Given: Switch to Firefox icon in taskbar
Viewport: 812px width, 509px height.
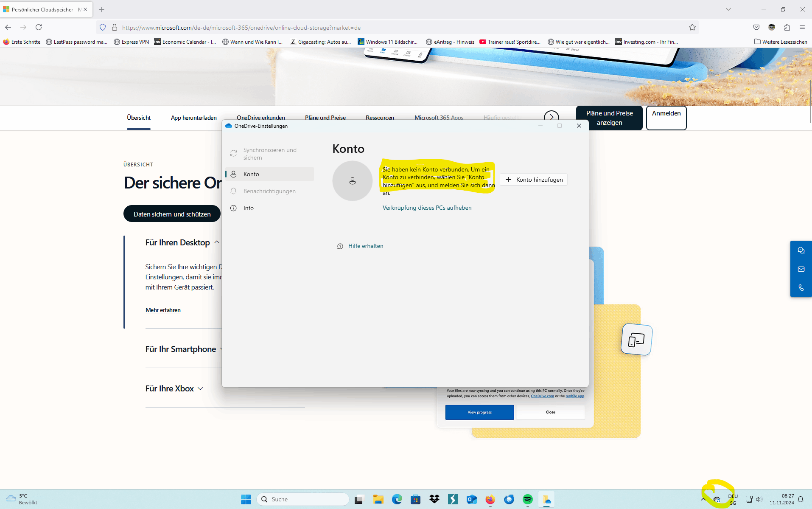Looking at the screenshot, I should click(490, 499).
